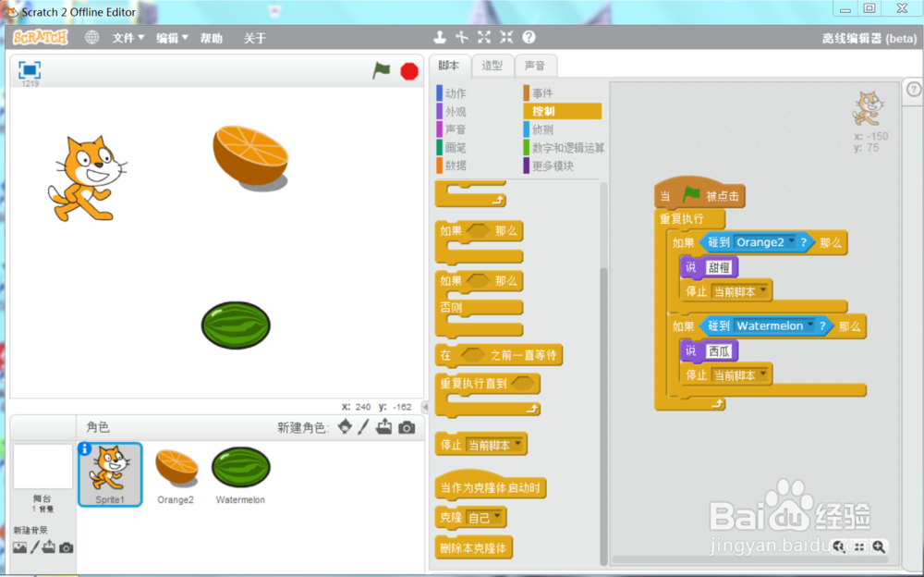Choose new sprite from library icon
Image resolution: width=924 pixels, height=577 pixels.
pyautogui.click(x=346, y=426)
